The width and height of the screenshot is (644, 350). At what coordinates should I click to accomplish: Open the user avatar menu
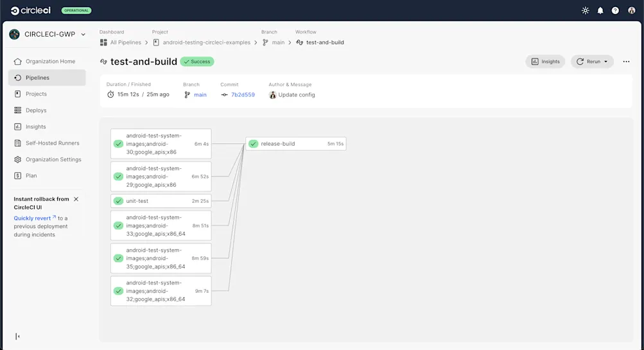click(x=631, y=11)
